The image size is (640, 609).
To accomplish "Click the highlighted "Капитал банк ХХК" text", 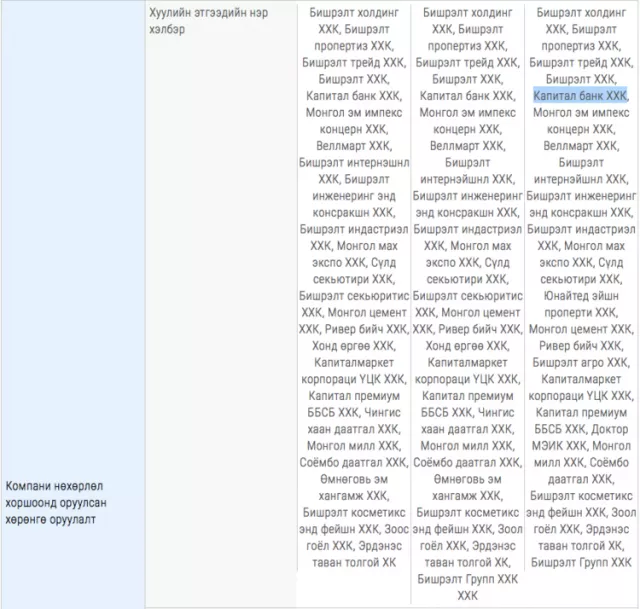I will [580, 96].
